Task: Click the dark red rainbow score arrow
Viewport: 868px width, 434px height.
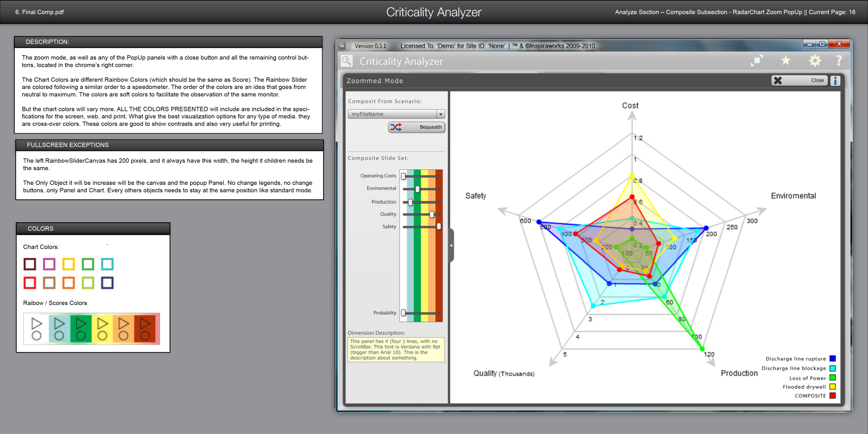Action: 145,323
